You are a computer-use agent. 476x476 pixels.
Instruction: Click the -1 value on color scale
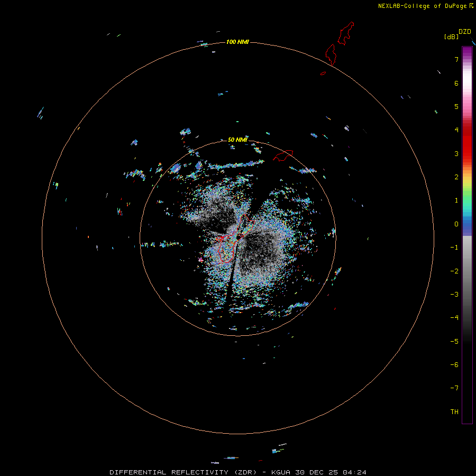(454, 248)
